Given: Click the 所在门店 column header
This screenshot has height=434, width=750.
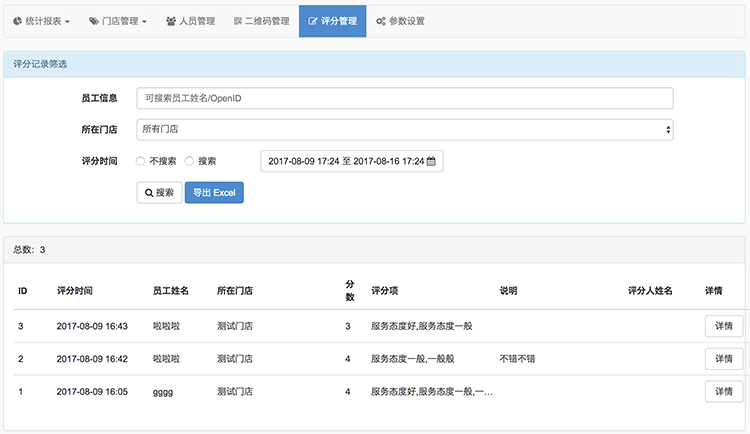Looking at the screenshot, I should tap(235, 290).
